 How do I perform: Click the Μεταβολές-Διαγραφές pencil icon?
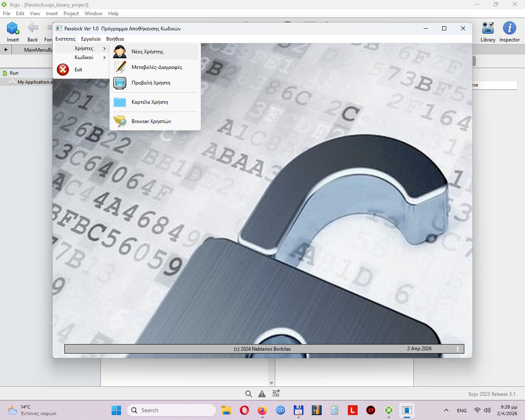[120, 67]
